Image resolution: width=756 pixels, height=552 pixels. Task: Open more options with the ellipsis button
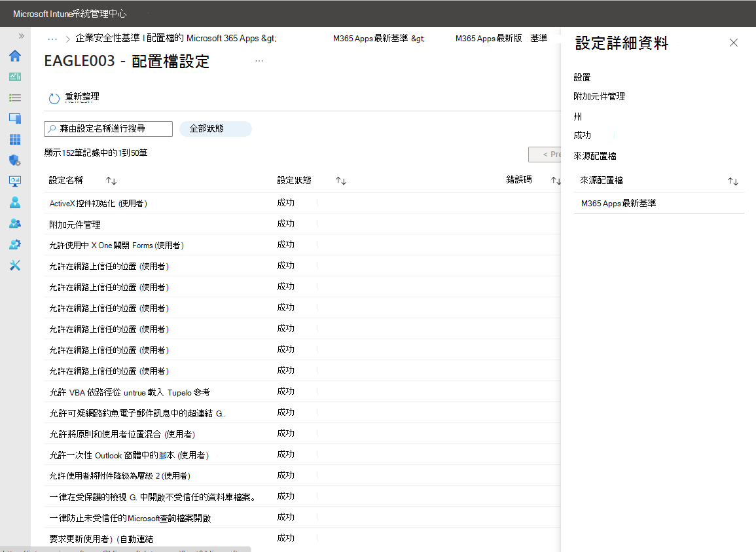(x=259, y=60)
